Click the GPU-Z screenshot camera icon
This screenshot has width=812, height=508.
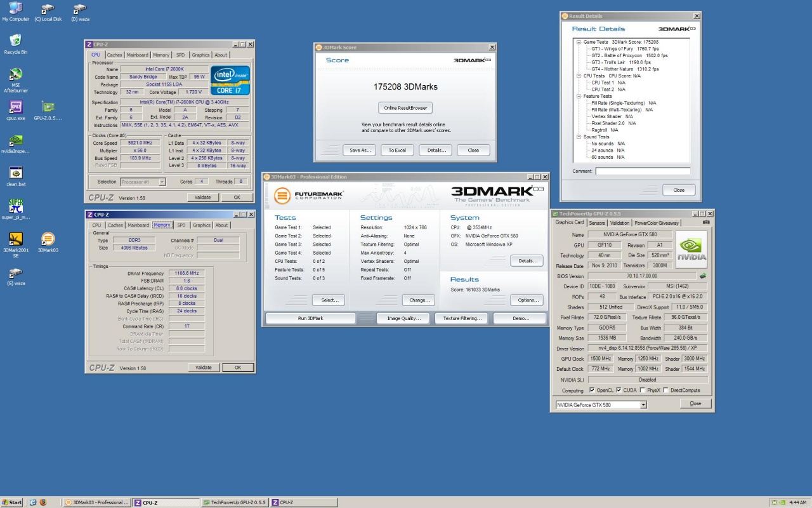(x=706, y=223)
